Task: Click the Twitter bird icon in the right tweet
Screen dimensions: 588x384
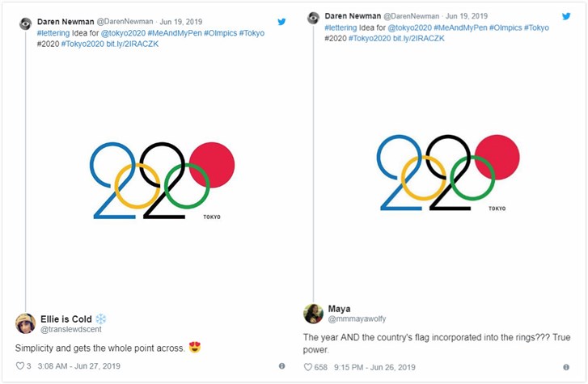Action: point(565,16)
